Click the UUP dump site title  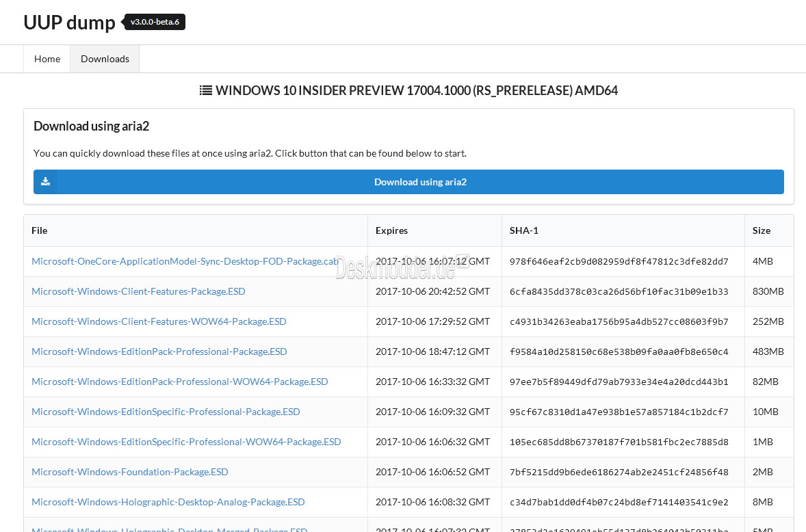pos(69,23)
